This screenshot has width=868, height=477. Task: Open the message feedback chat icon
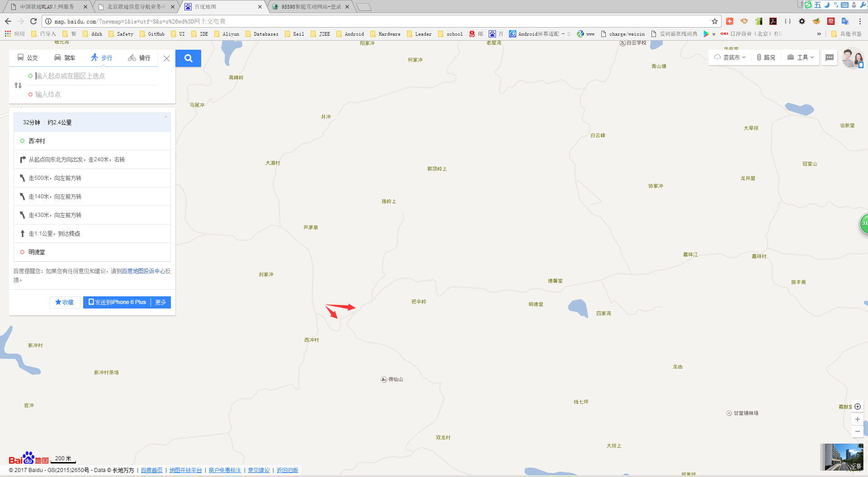[830, 57]
